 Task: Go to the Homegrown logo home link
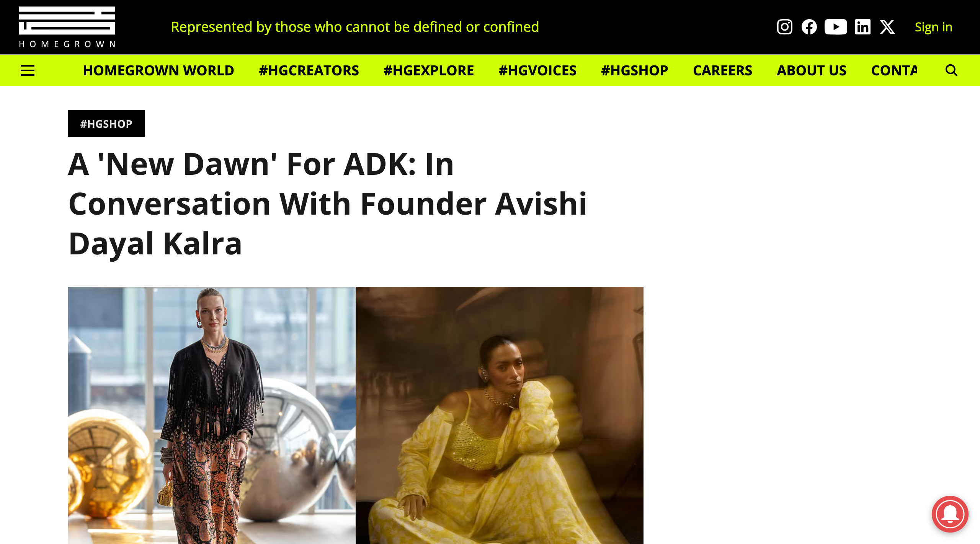(67, 27)
